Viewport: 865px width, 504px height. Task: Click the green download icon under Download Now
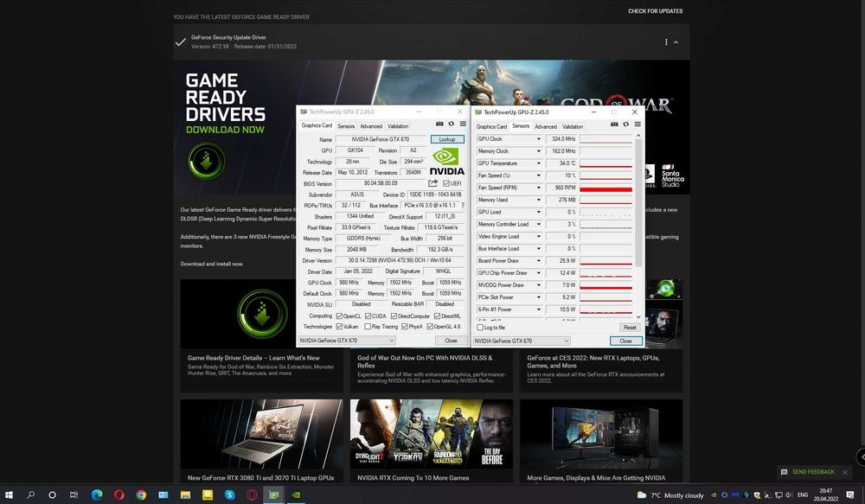206,161
